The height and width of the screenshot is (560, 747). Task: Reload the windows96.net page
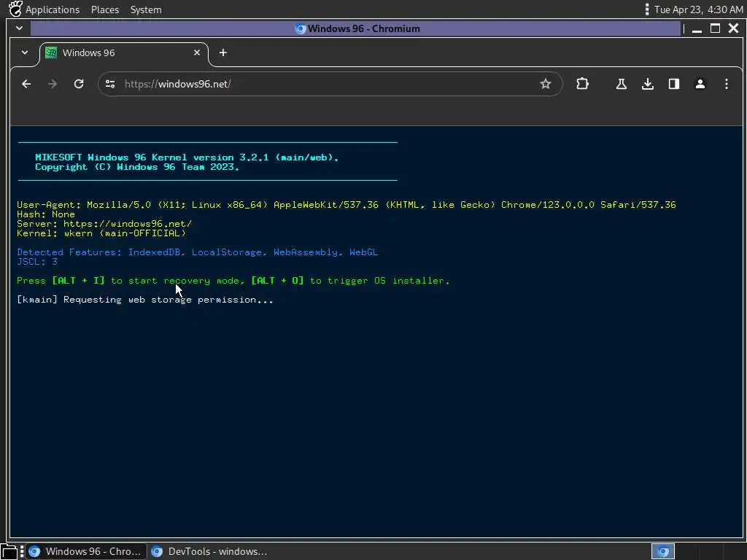pyautogui.click(x=79, y=84)
